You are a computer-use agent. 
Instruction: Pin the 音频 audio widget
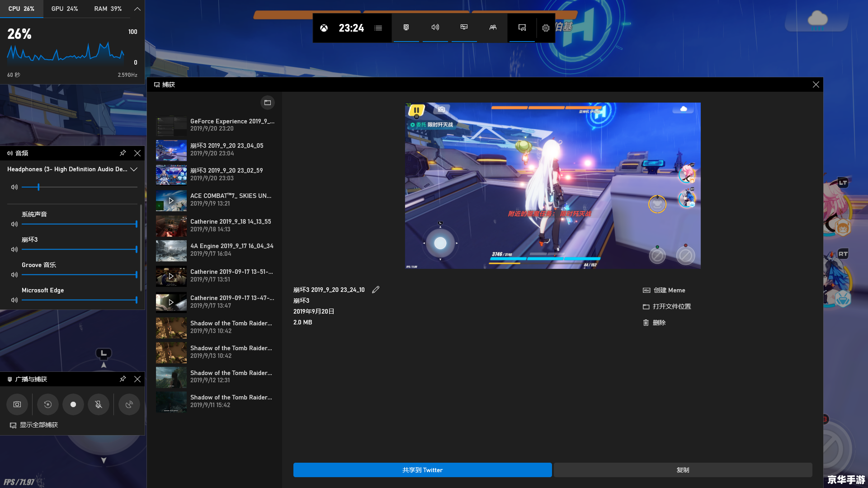coord(123,153)
